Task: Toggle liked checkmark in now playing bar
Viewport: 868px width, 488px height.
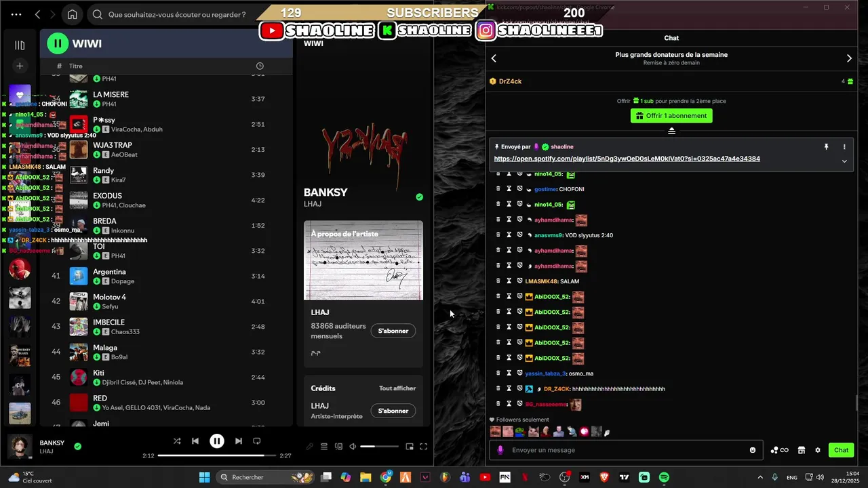Action: coord(77,447)
